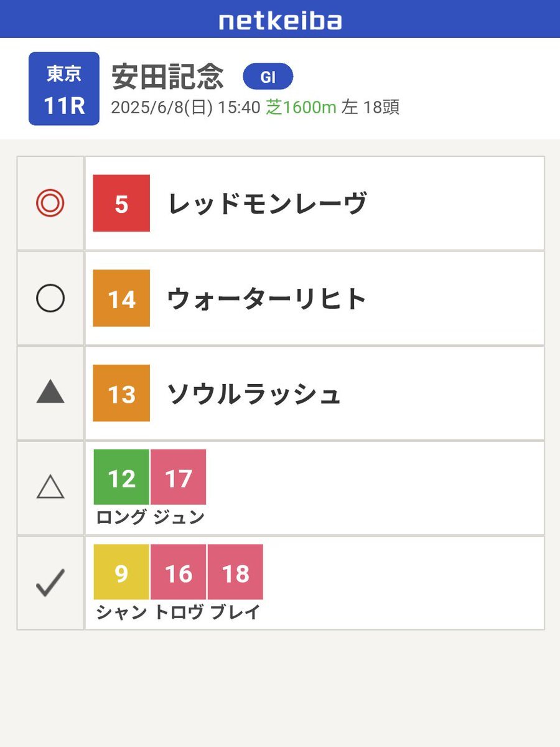Open the netkeiba logo in header
The height and width of the screenshot is (747, 560).
pyautogui.click(x=280, y=21)
